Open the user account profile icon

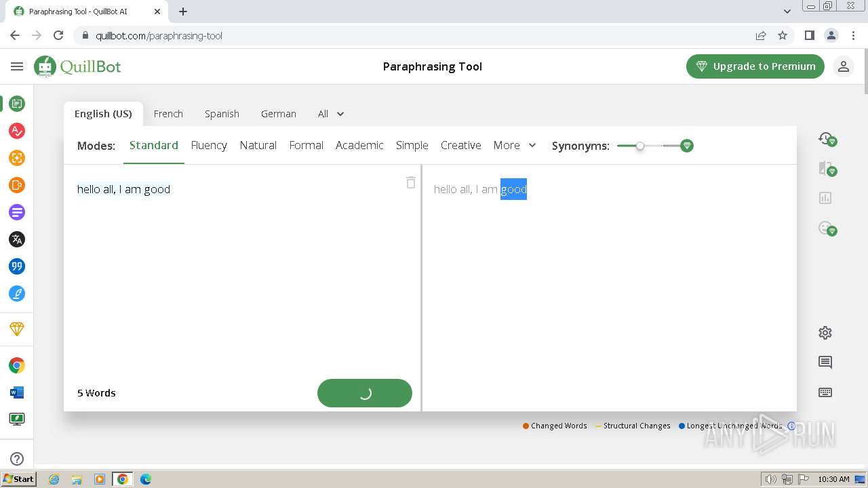click(x=844, y=66)
